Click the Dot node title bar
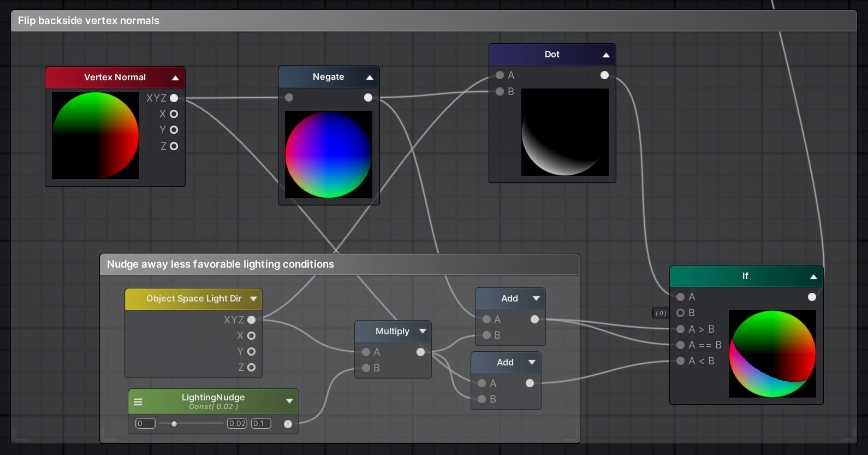Viewport: 868px width, 455px height. coord(551,55)
